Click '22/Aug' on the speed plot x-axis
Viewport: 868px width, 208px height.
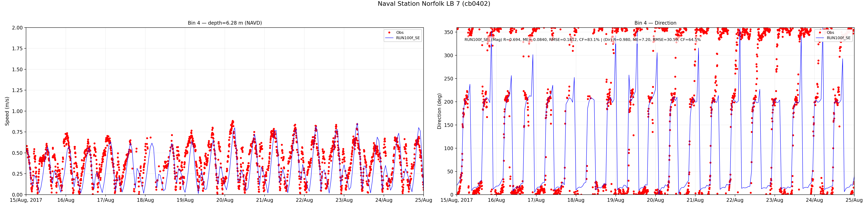tap(304, 200)
